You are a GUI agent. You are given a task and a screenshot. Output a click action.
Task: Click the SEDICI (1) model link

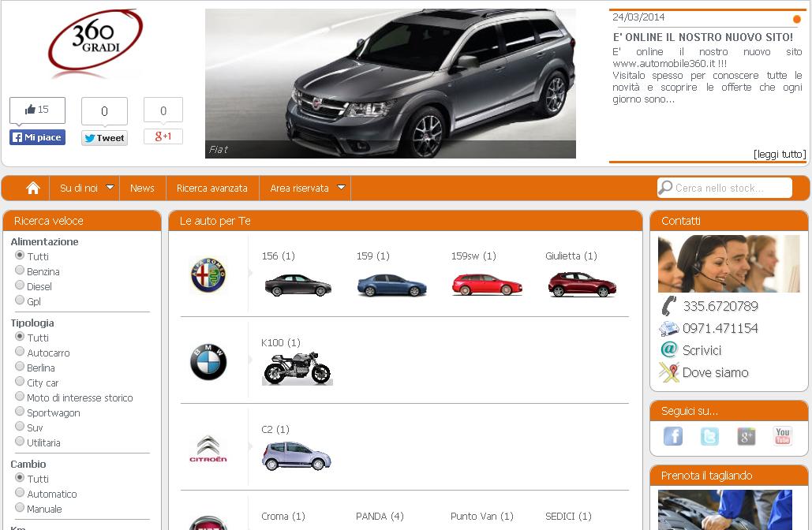point(569,516)
